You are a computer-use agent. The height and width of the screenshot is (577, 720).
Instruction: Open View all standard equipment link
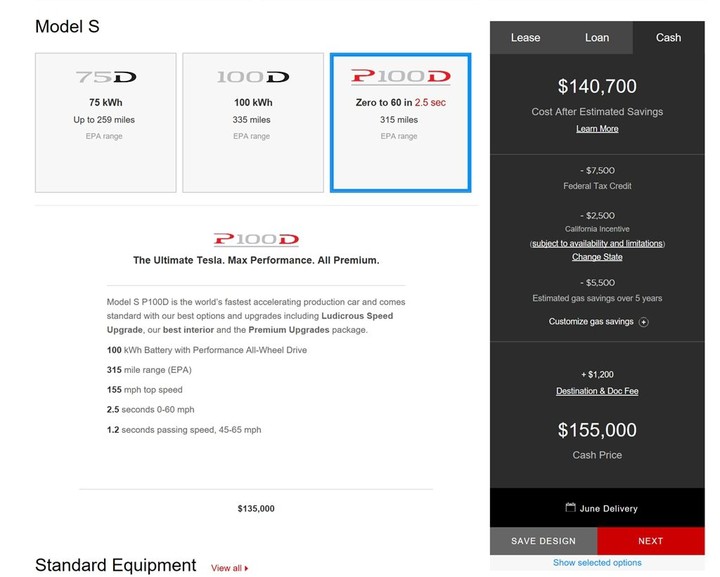[230, 568]
